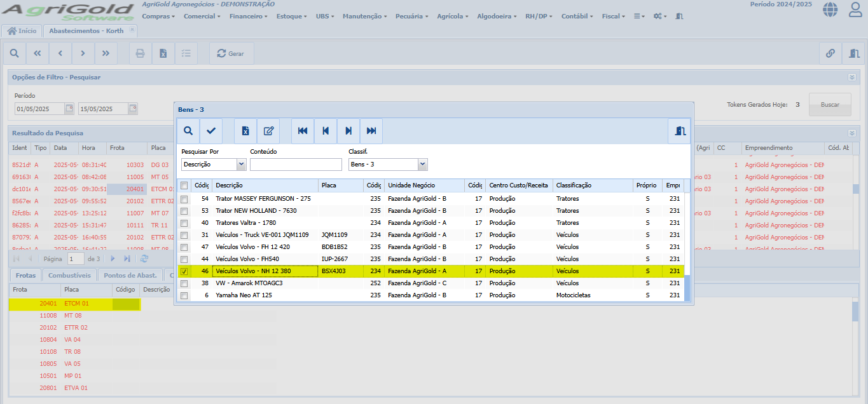868x404 pixels.
Task: Check the Tratores Valtra - 1780 row
Action: pos(184,223)
